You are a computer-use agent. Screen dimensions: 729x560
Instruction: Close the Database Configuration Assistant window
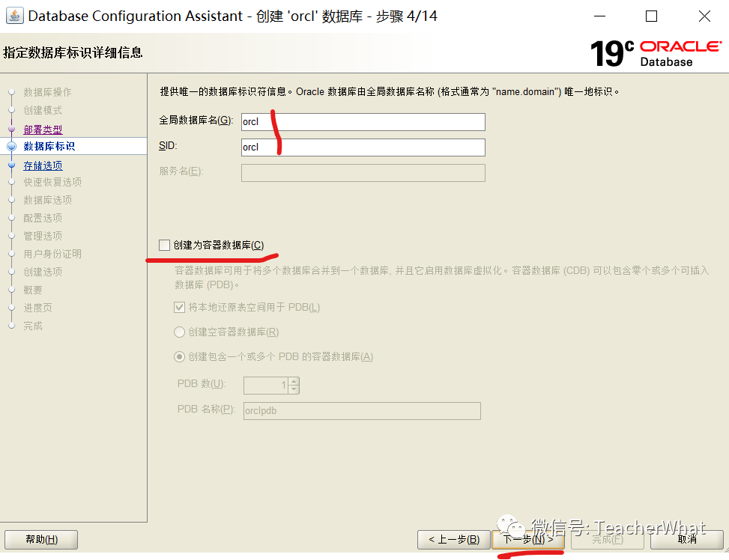pos(704,16)
